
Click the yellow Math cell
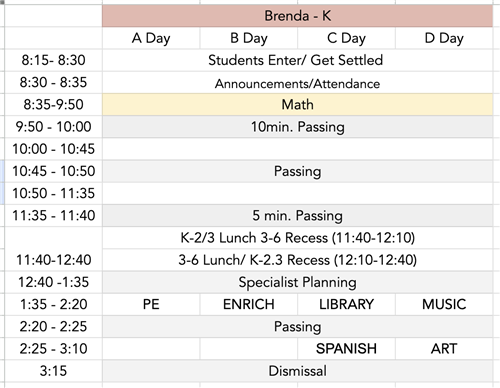297,105
